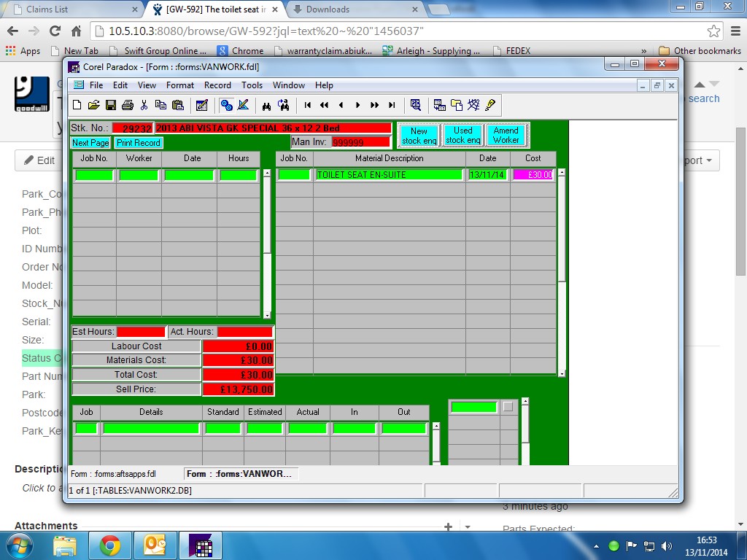This screenshot has width=747, height=560.
Task: Toggle Edit Data mode icon
Action: 202,105
